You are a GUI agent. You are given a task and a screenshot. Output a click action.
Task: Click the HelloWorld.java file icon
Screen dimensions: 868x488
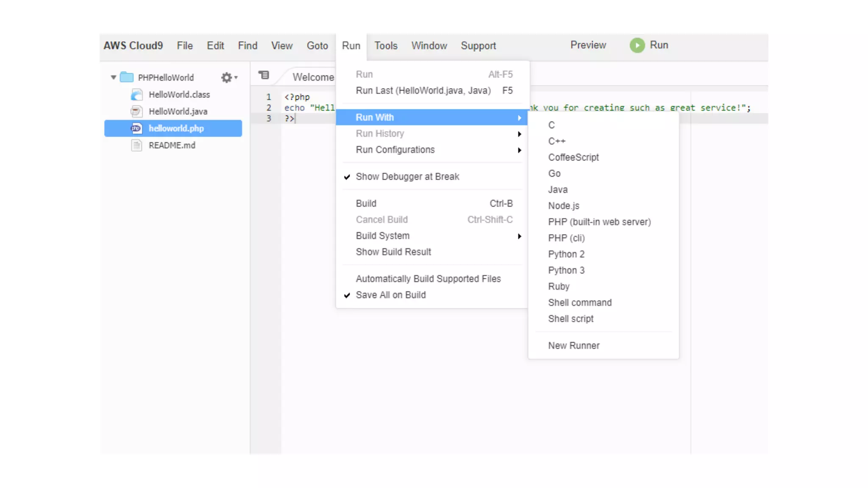coord(136,111)
